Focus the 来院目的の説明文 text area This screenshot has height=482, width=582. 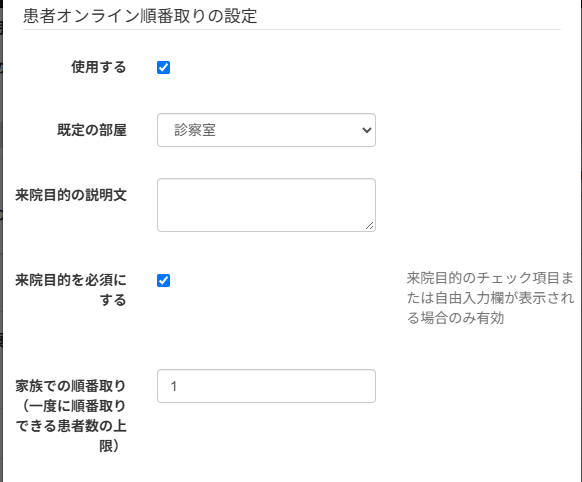(x=266, y=205)
